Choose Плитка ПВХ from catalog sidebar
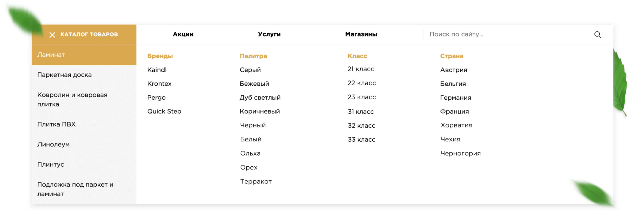The image size is (644, 219). point(56,124)
